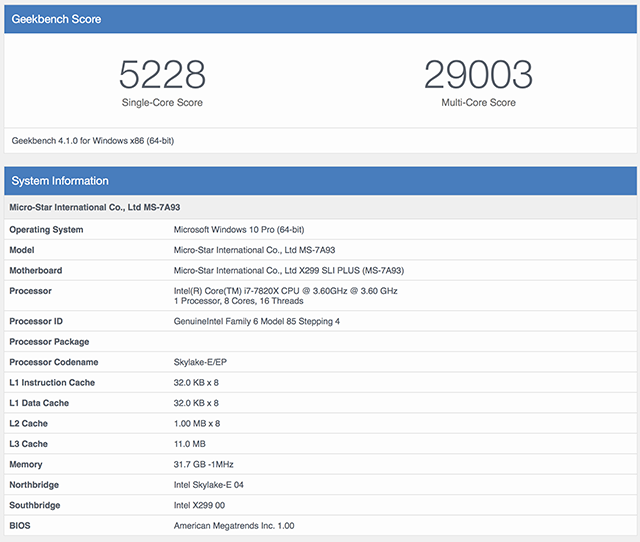The width and height of the screenshot is (640, 542).
Task: Select L1 Instruction Cache value 32.0 KB x 8
Action: (x=196, y=383)
